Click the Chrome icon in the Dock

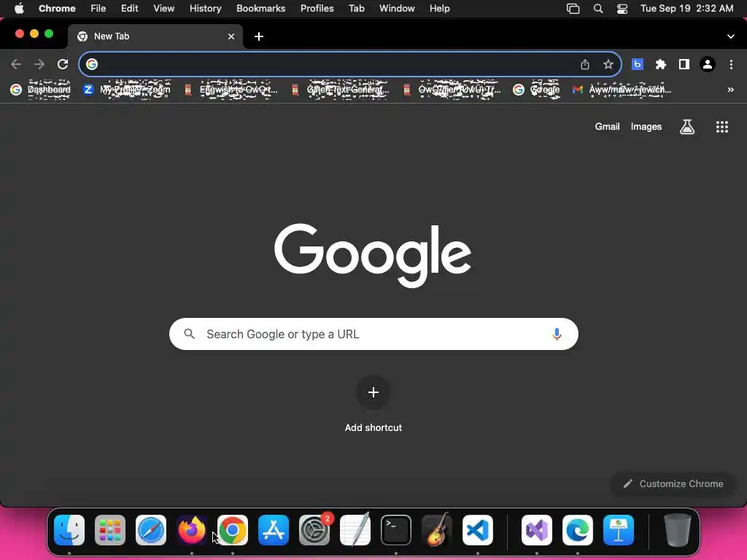click(233, 530)
